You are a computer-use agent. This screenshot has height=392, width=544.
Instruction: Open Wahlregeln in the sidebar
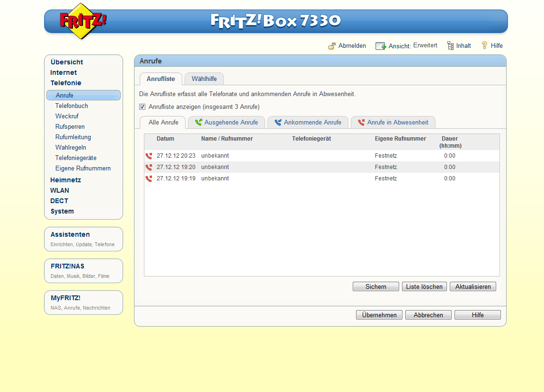(x=71, y=147)
